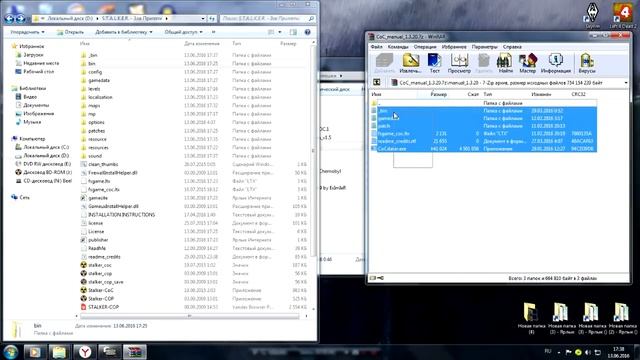Select the patches folder in Explorer
This screenshot has width=640, height=360.
click(96, 131)
